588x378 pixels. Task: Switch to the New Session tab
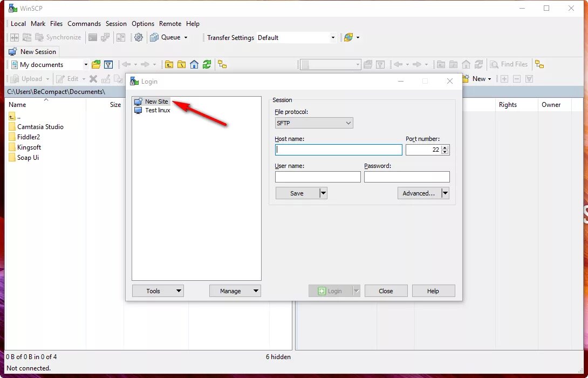click(x=32, y=51)
